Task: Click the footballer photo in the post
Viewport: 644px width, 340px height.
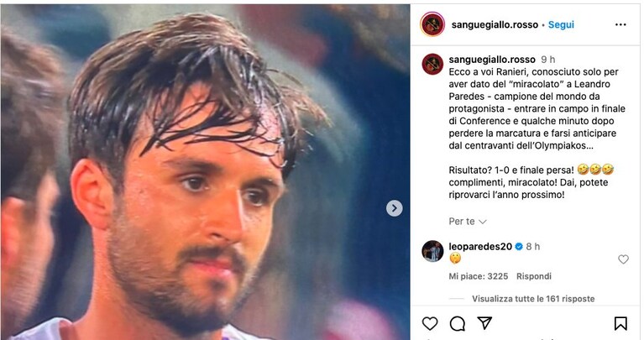Action: [x=205, y=172]
